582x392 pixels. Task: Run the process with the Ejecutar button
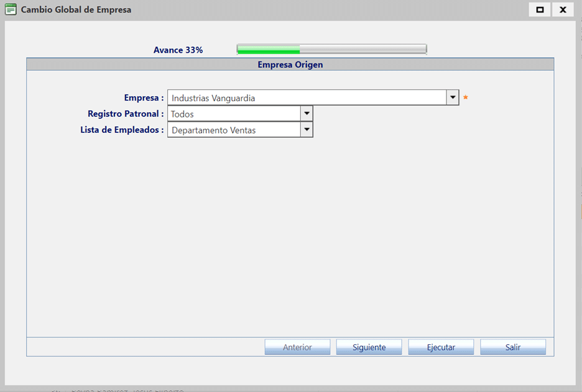[441, 347]
